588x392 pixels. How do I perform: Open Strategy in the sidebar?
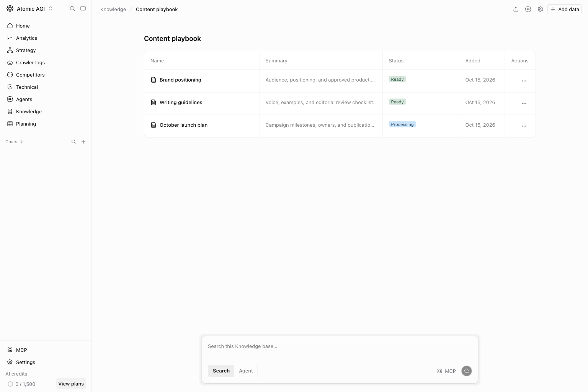46,50
